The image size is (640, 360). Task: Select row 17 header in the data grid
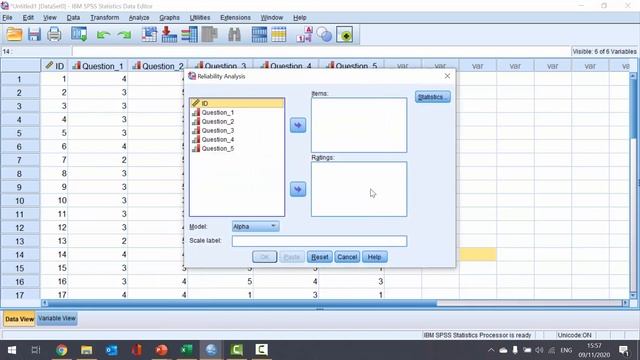[x=20, y=294]
